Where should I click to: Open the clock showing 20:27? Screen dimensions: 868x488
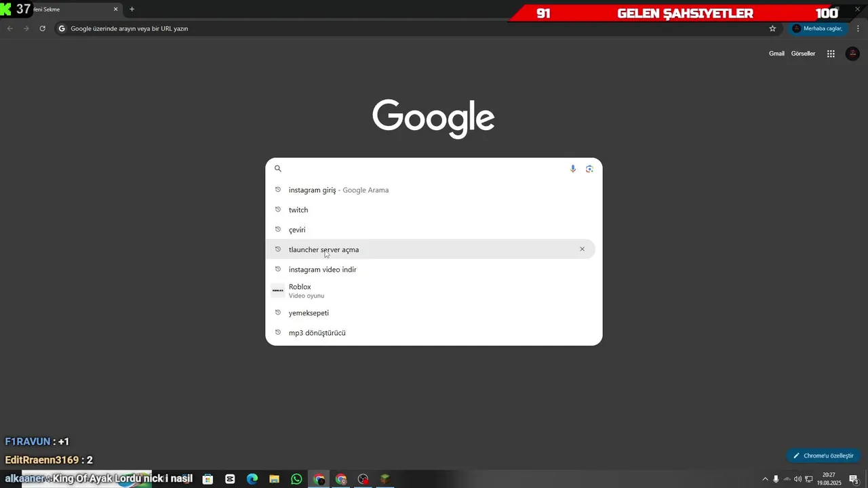[x=829, y=479]
